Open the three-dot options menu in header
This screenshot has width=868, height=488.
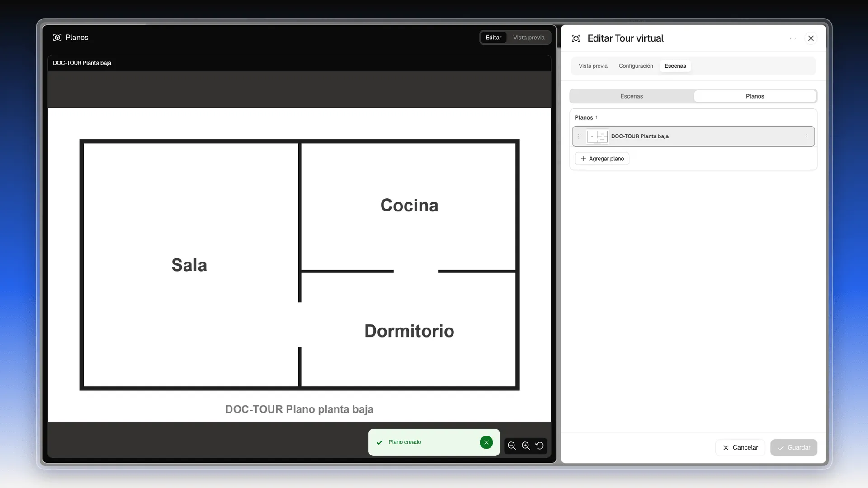pos(793,38)
